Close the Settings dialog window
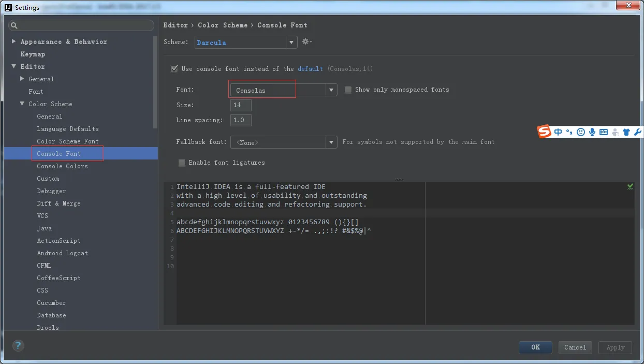 click(x=628, y=5)
